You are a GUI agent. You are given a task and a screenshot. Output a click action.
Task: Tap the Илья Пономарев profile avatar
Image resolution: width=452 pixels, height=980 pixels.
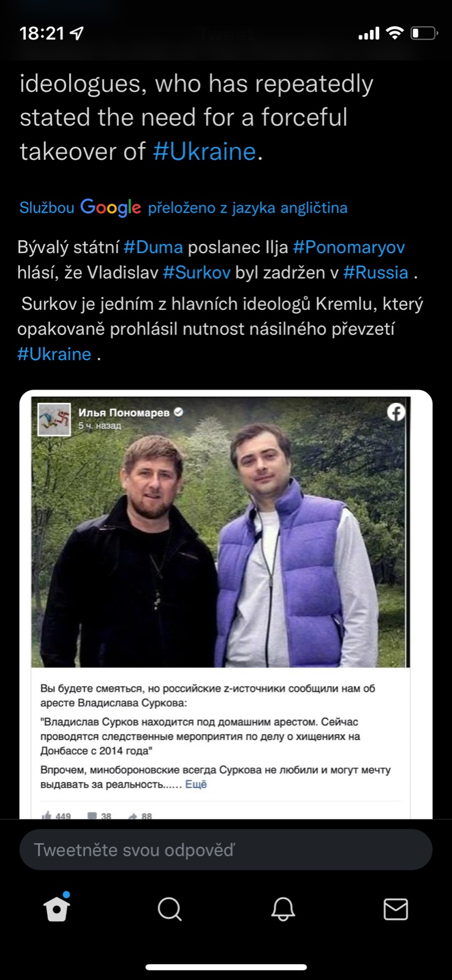pyautogui.click(x=55, y=420)
